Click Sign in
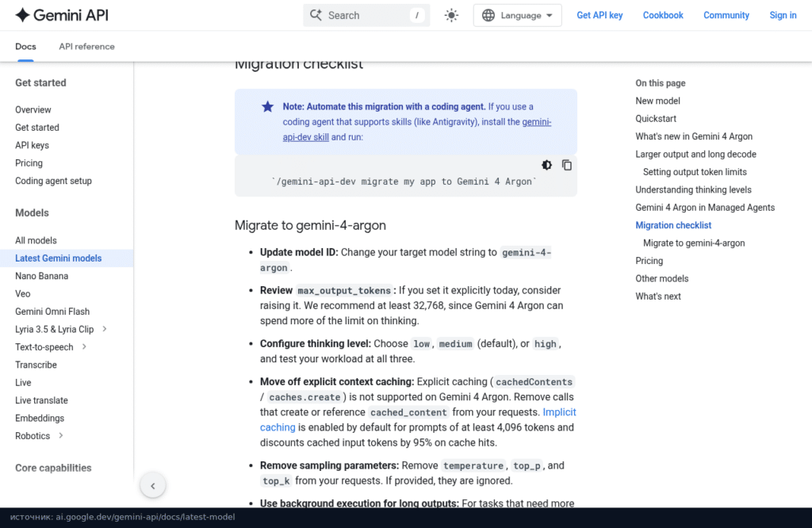 [x=783, y=15]
